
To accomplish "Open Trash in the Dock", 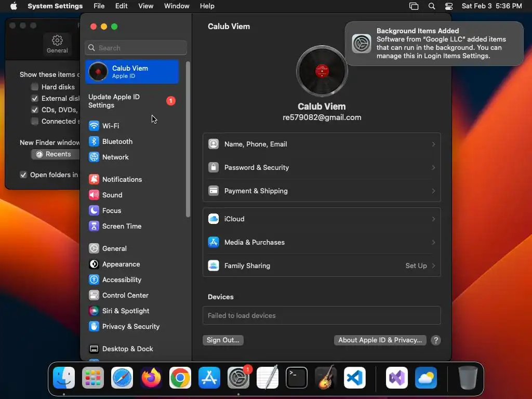I will pyautogui.click(x=468, y=378).
